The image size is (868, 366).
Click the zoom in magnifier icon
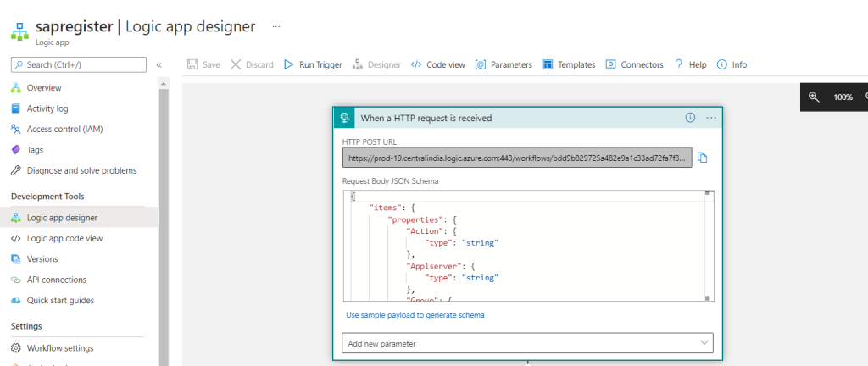click(x=813, y=97)
